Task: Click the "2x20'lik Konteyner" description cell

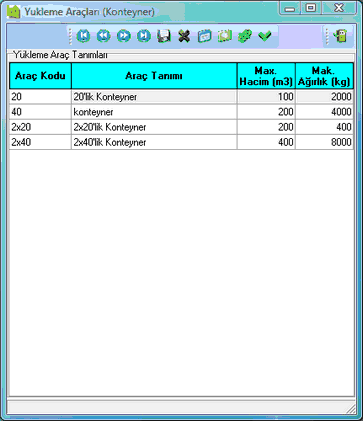Action: (154, 127)
